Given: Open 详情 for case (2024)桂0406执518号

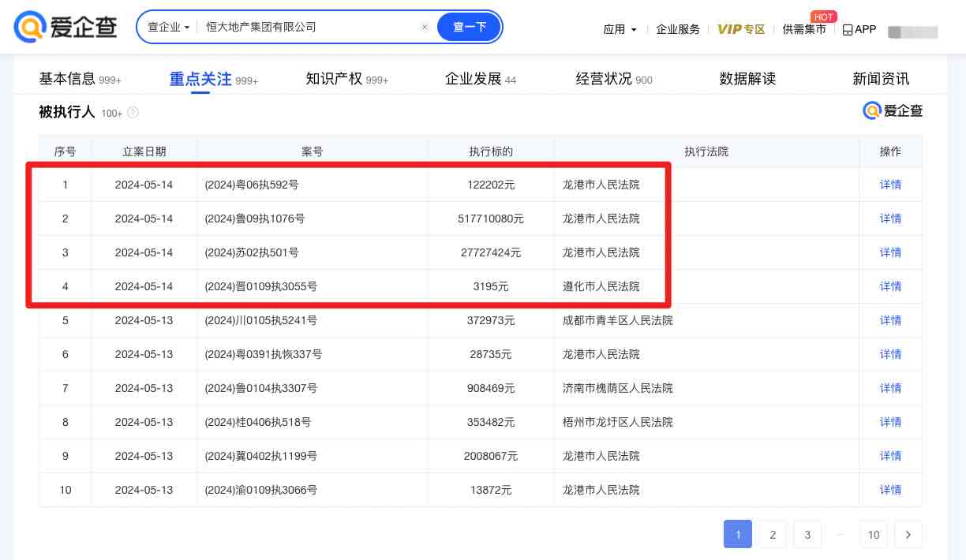Looking at the screenshot, I should click(x=890, y=422).
